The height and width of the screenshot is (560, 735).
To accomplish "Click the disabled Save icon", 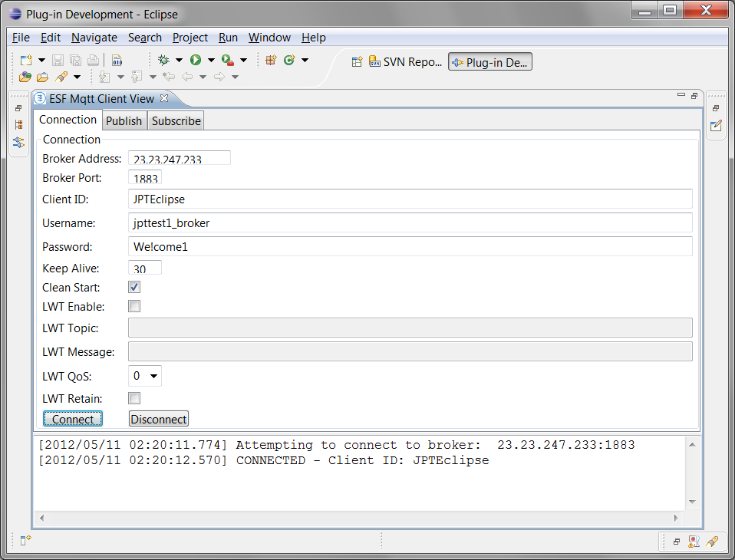I will point(58,60).
